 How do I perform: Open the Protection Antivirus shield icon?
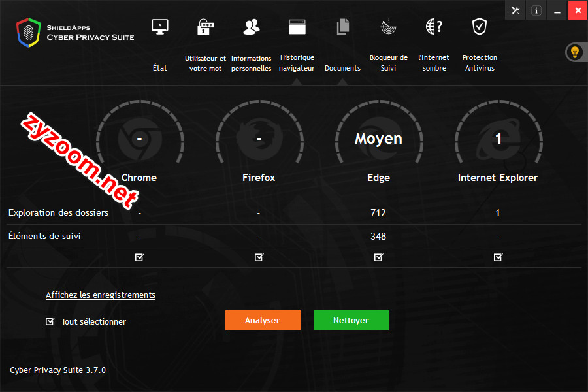(x=480, y=27)
